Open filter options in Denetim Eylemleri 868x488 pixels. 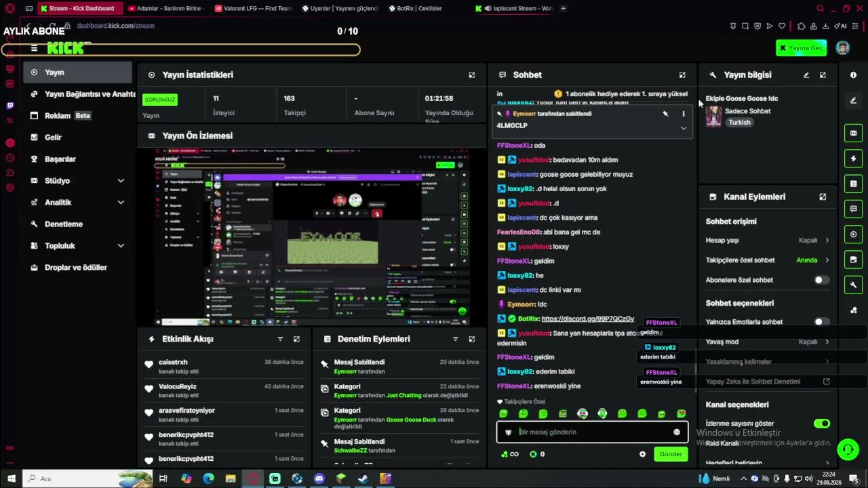456,339
